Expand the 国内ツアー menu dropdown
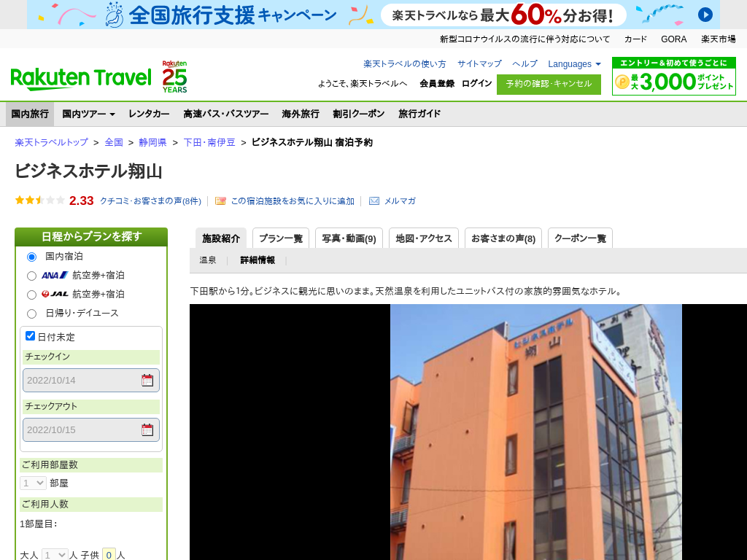 click(88, 114)
